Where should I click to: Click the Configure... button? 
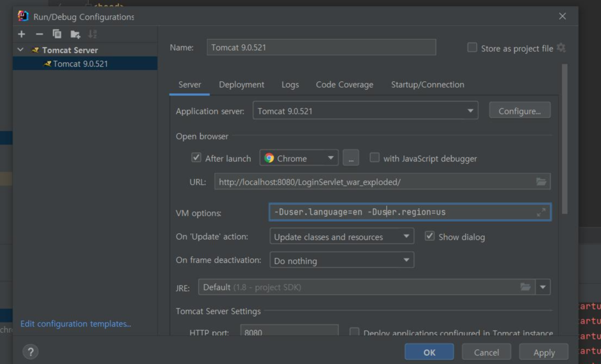click(520, 111)
